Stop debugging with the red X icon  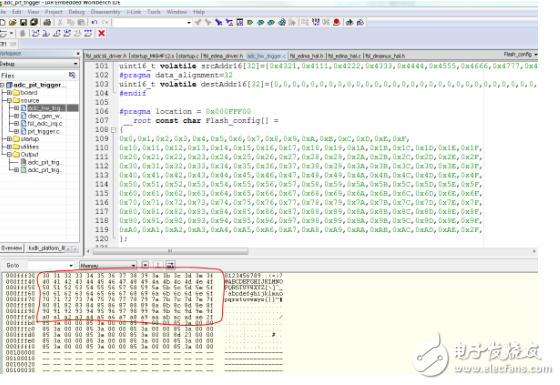(x=101, y=34)
